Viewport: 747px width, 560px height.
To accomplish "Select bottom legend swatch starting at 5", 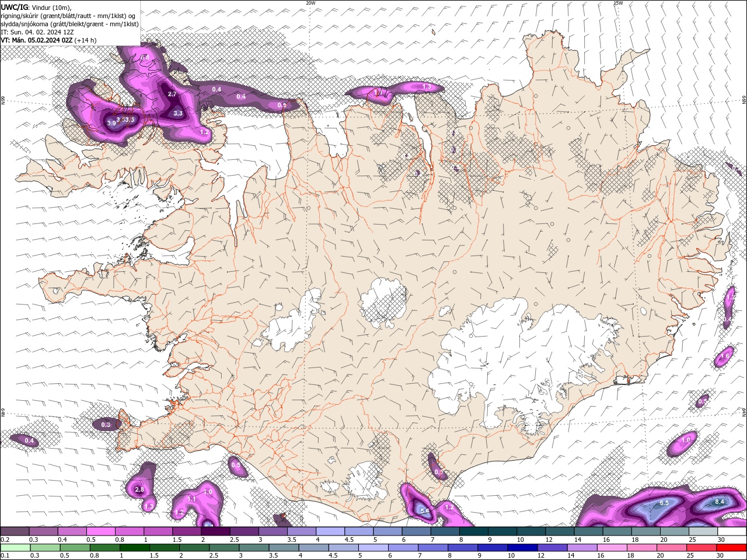I will (373, 547).
